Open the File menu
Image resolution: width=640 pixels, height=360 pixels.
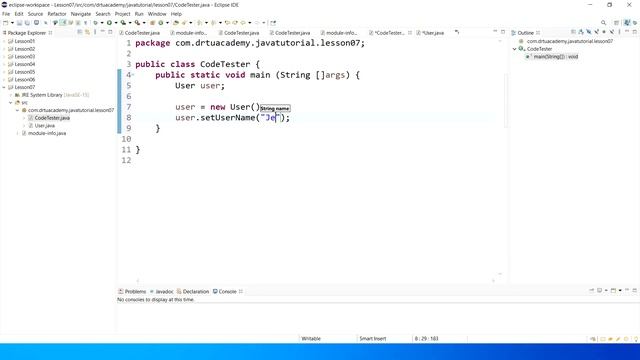[6, 14]
